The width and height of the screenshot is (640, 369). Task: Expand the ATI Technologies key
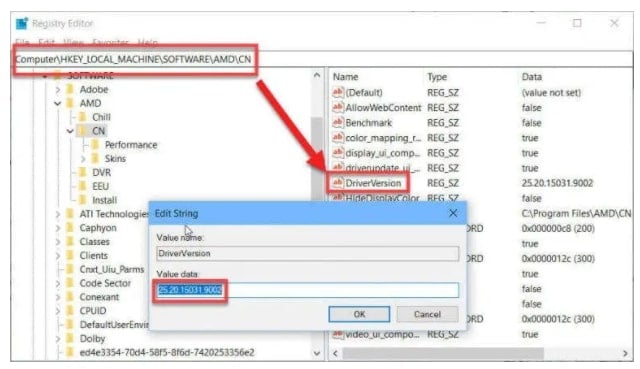(x=58, y=214)
